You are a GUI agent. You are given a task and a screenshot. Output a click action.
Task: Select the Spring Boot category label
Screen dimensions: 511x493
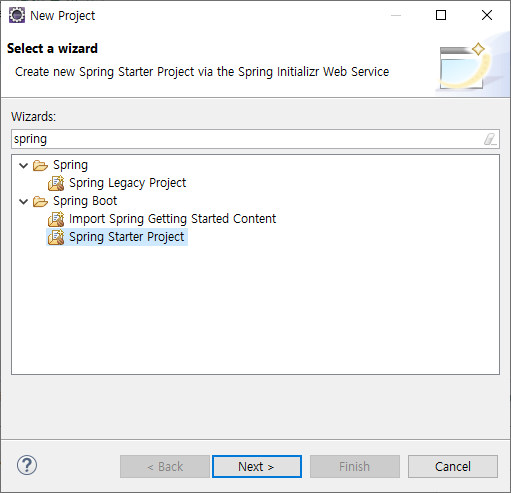[85, 201]
